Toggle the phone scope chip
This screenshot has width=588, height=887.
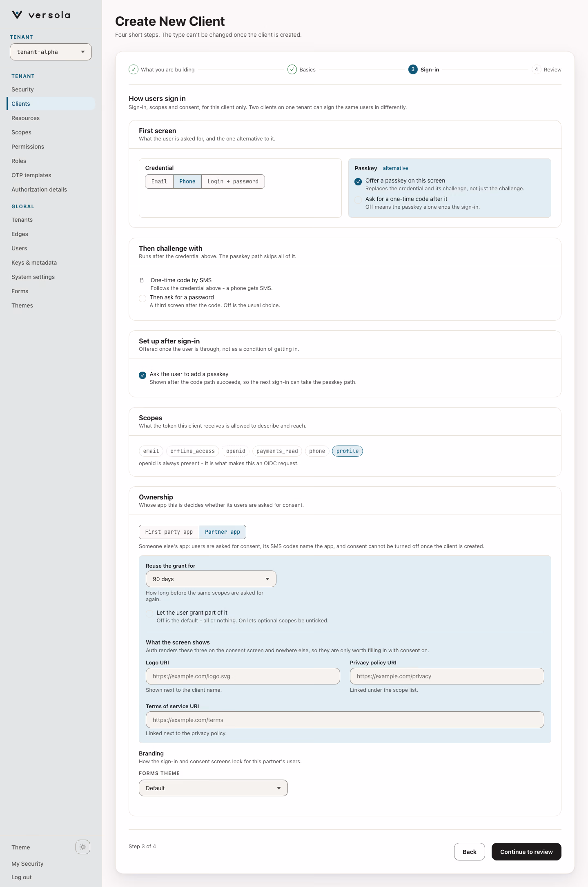click(x=317, y=451)
